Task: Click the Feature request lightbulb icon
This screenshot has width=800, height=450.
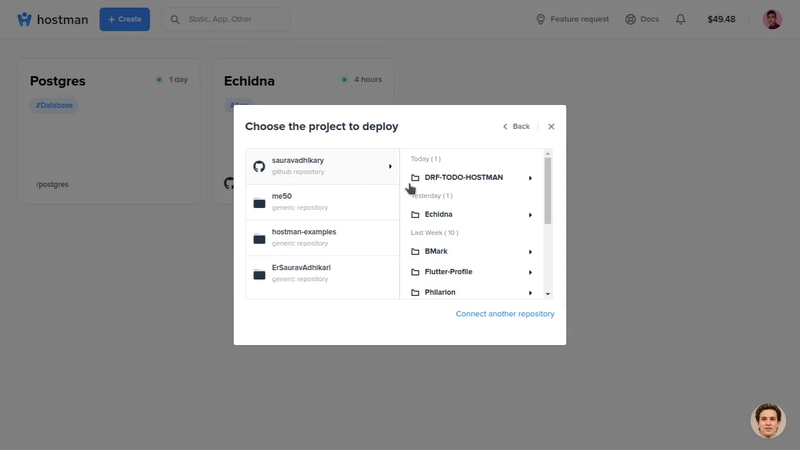Action: click(540, 19)
